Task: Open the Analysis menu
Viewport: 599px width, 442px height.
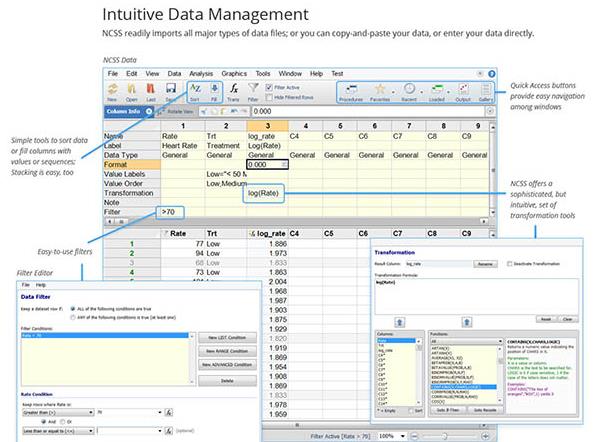Action: coord(201,73)
